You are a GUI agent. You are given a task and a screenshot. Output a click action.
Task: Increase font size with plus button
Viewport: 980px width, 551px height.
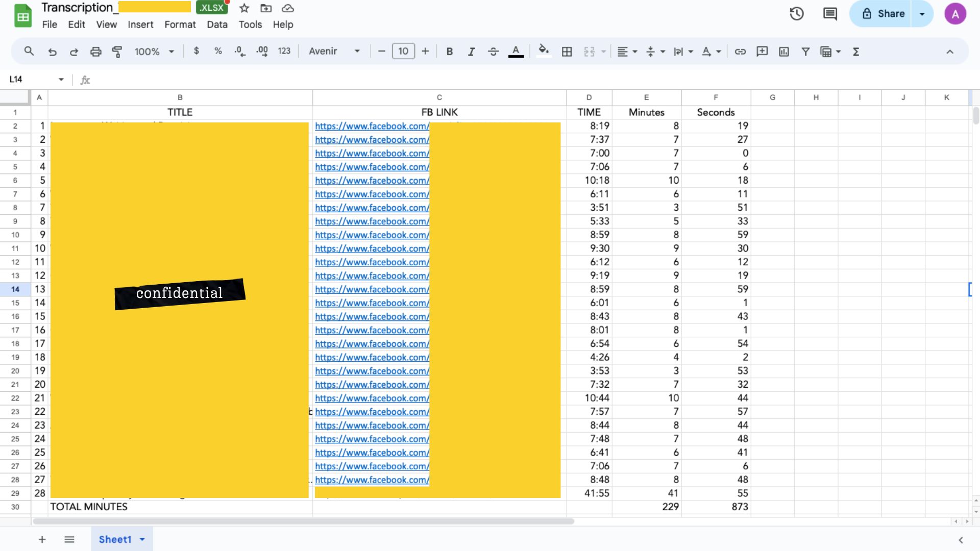pos(425,51)
